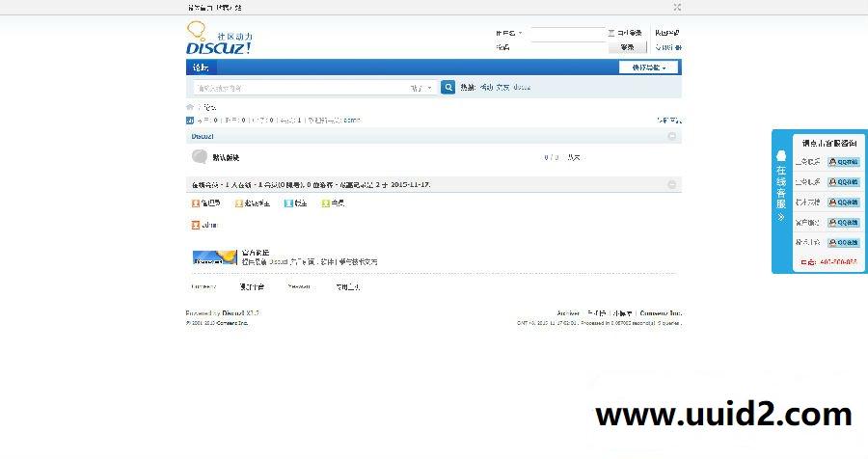Select the forum tab on blue navigation bar
Screen dimensions: 868x459
click(201, 67)
